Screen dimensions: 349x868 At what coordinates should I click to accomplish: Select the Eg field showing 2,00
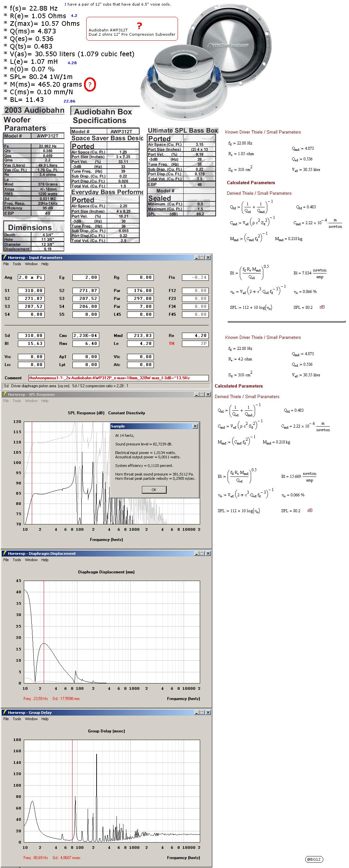pos(86,277)
